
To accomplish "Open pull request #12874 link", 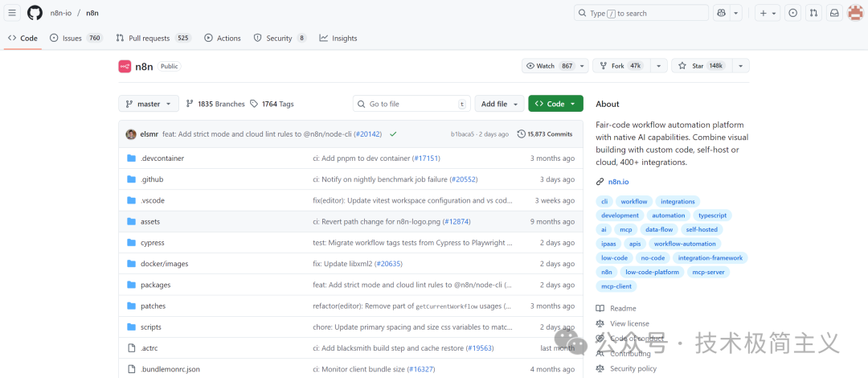I will coord(457,221).
